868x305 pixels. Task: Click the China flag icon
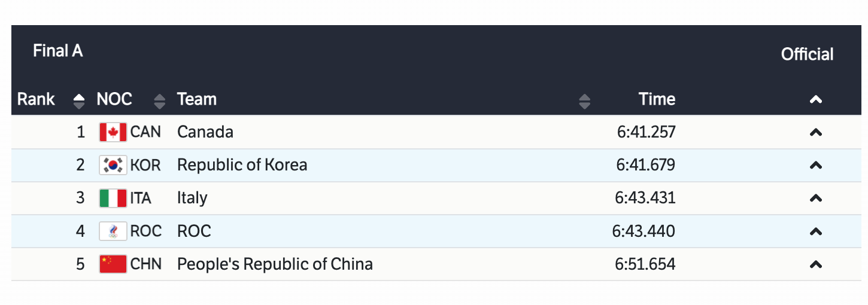click(x=113, y=264)
